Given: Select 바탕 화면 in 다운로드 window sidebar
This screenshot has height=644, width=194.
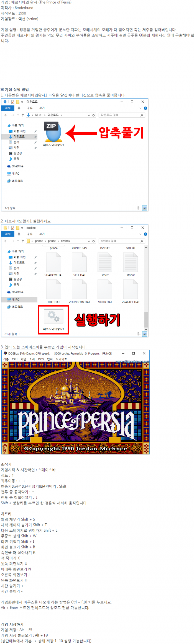Looking at the screenshot, I should tap(19, 131).
